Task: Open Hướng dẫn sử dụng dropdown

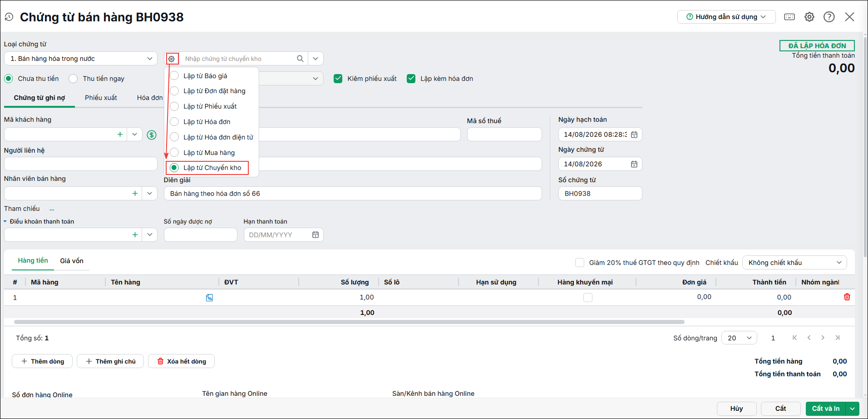Action: (726, 17)
